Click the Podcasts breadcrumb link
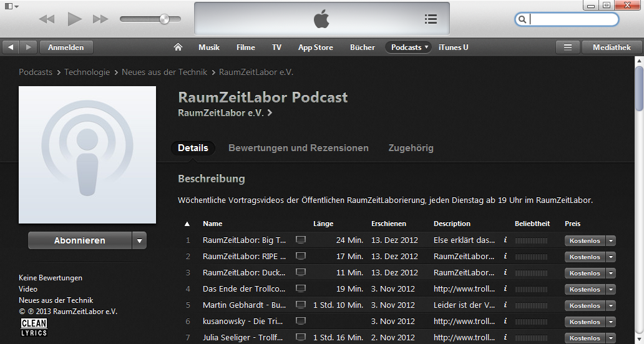 [36, 72]
